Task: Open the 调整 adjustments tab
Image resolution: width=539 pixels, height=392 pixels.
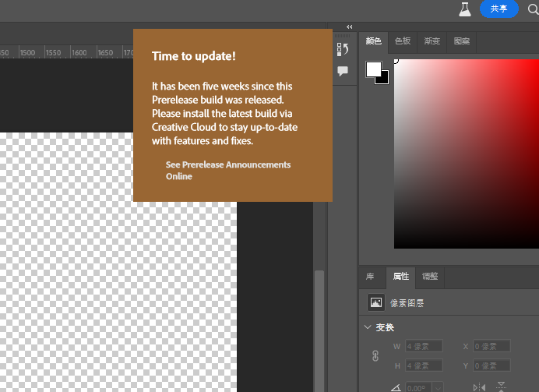Action: [429, 277]
